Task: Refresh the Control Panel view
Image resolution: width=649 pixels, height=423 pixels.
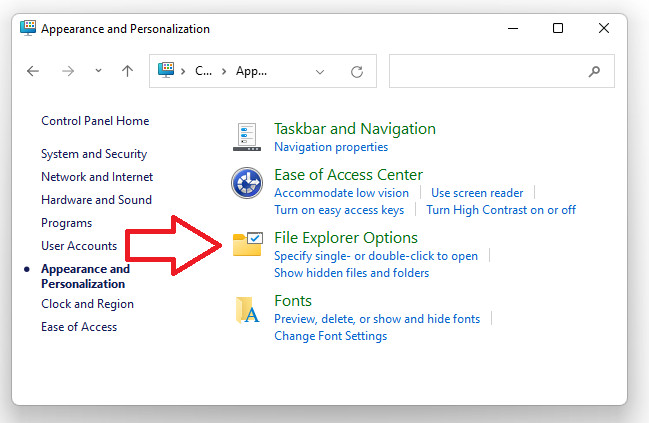Action: pyautogui.click(x=357, y=72)
